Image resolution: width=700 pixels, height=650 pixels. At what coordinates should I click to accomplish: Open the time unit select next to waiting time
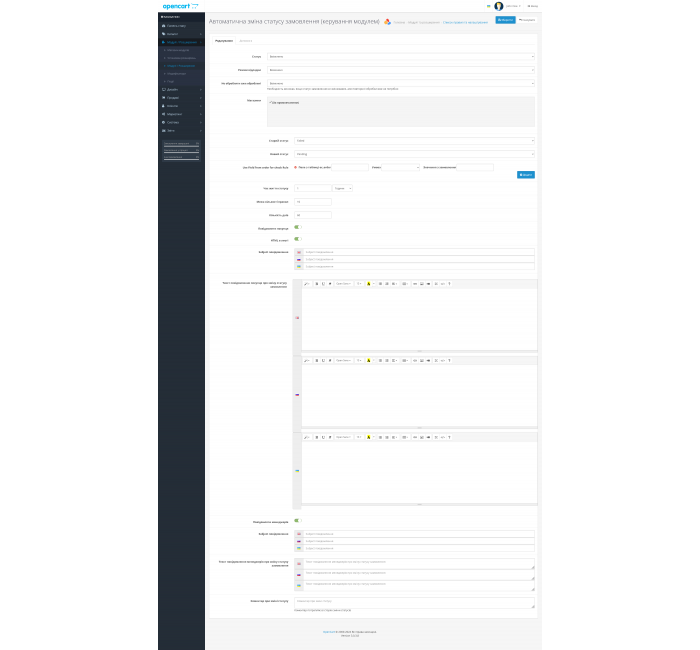[x=342, y=188]
